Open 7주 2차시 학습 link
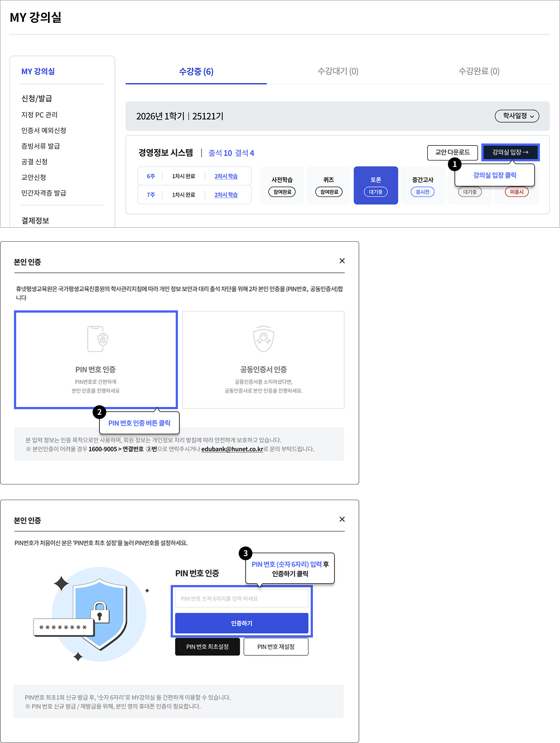560x743 pixels. pos(226,195)
